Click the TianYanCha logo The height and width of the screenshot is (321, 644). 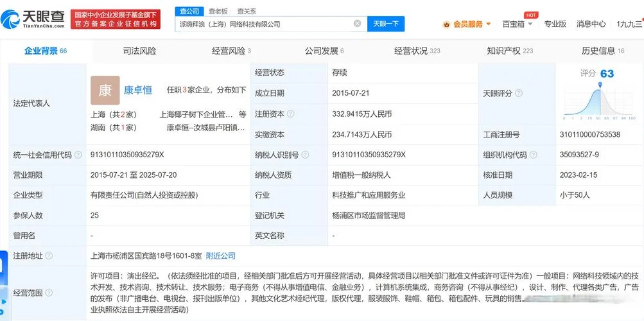(x=33, y=19)
